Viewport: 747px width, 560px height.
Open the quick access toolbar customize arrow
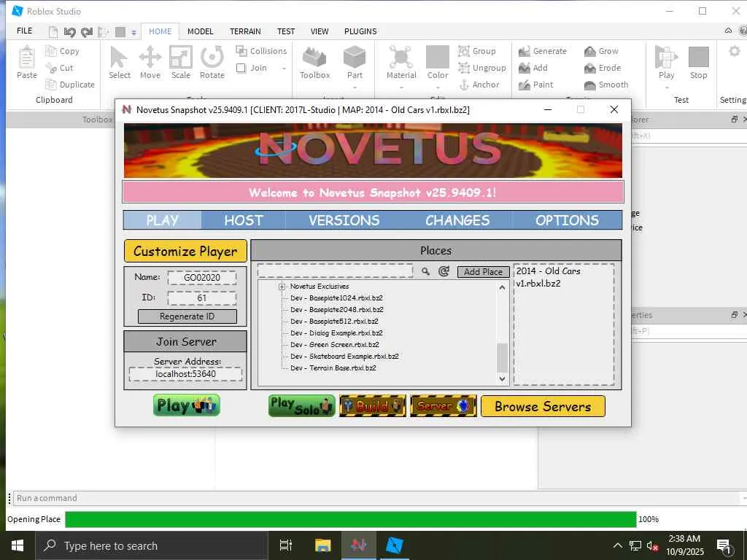[134, 33]
